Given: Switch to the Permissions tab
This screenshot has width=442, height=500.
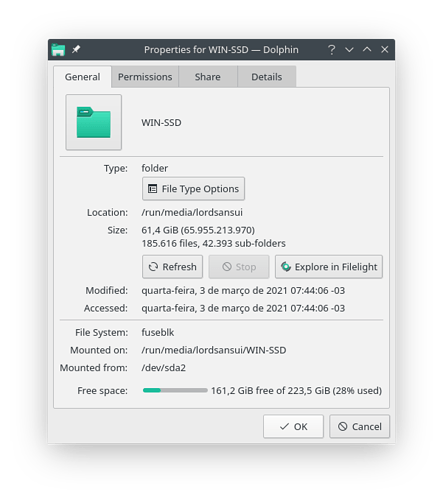Looking at the screenshot, I should (x=145, y=77).
